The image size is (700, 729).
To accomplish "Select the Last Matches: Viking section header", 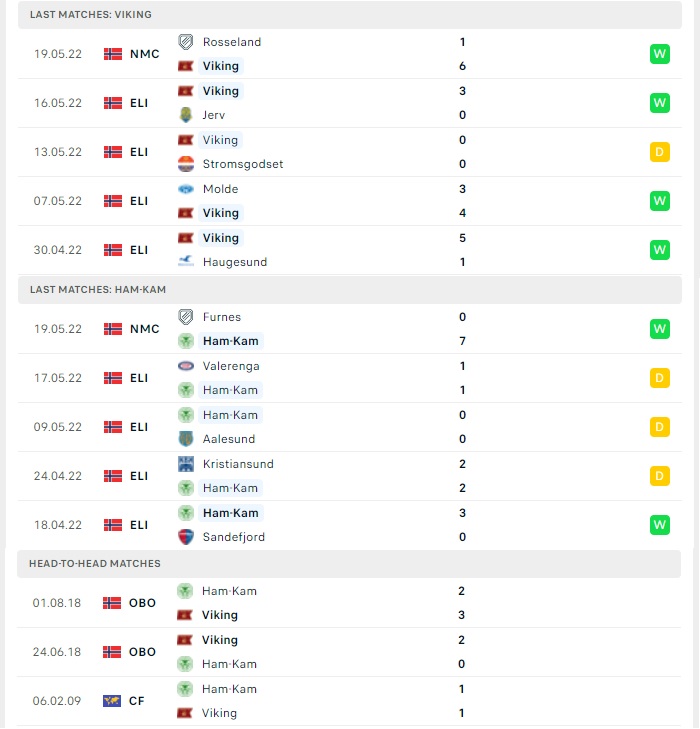I will click(x=350, y=14).
